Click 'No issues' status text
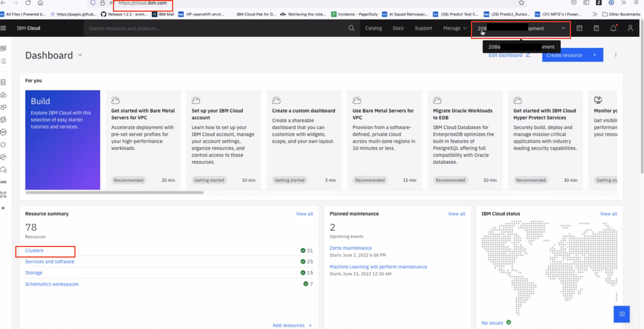This screenshot has width=644, height=329. [x=492, y=323]
